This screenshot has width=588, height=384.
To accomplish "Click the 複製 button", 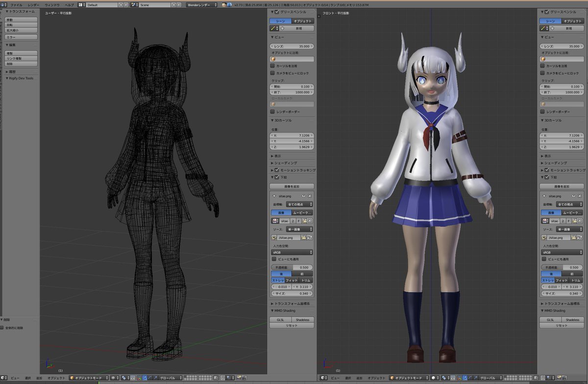I will click(21, 53).
